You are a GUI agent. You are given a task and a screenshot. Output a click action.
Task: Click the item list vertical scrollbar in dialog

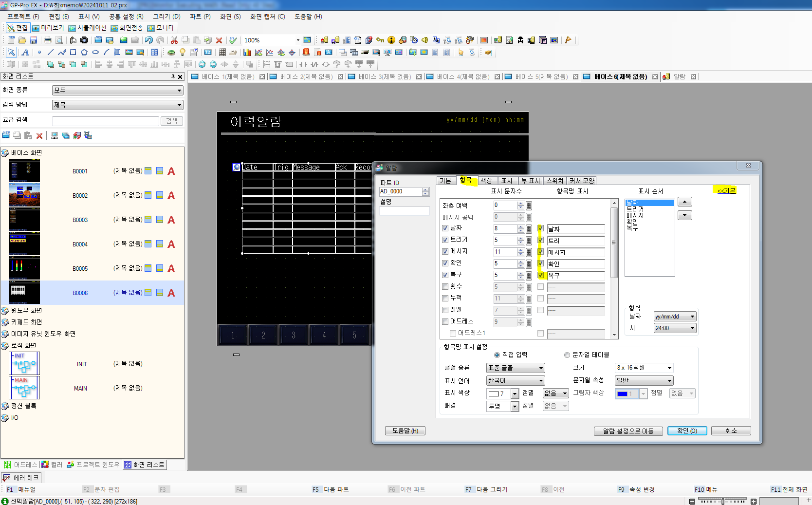click(x=614, y=268)
